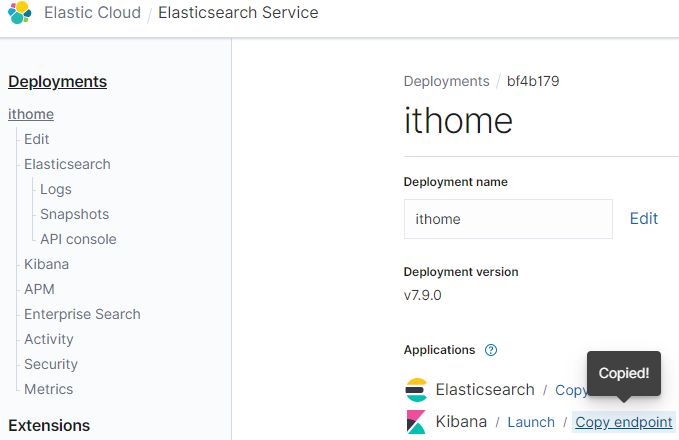This screenshot has height=440, width=679.
Task: Open Elasticsearch section in sidebar
Action: pos(67,164)
